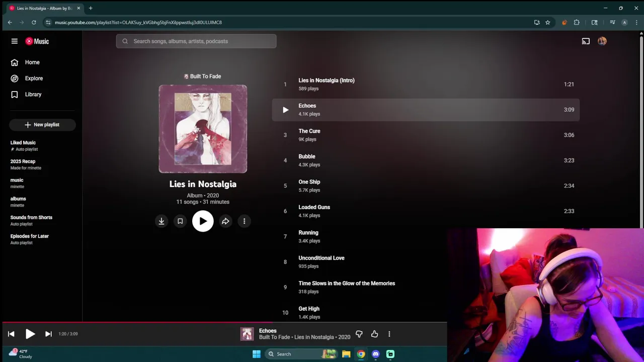Play the album with big play button
Viewport: 644px width, 362px height.
point(203,221)
